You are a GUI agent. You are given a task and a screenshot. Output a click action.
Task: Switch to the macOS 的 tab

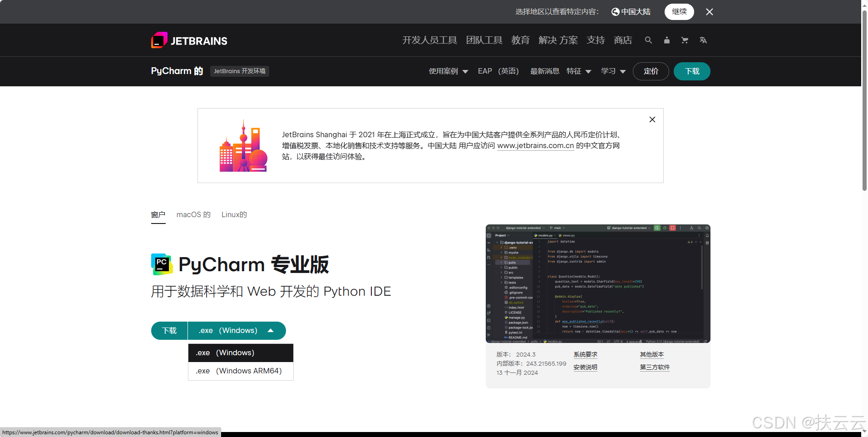193,215
